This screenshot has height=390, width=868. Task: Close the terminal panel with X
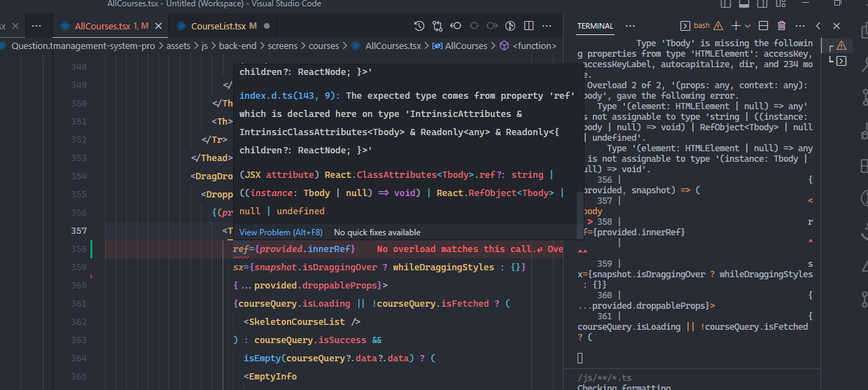(x=836, y=26)
